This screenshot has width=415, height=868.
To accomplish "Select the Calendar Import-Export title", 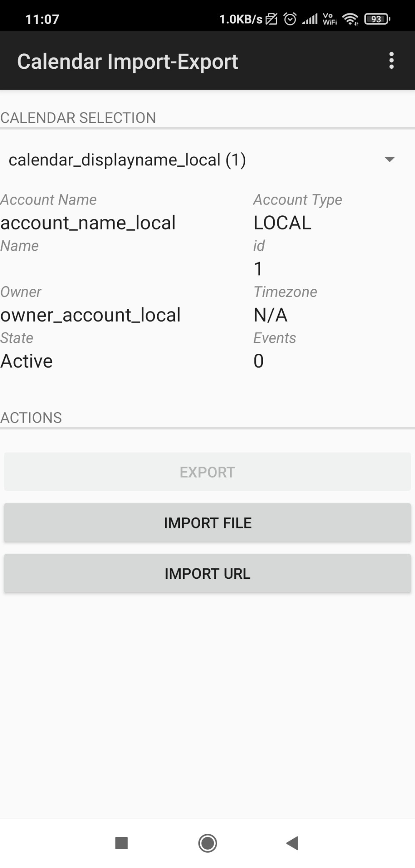I will [x=128, y=62].
